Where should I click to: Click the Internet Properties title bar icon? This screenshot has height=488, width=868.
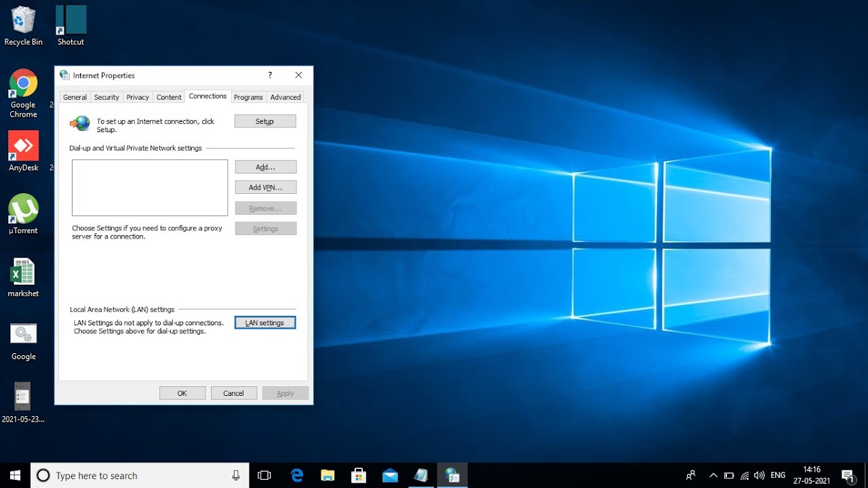[64, 75]
